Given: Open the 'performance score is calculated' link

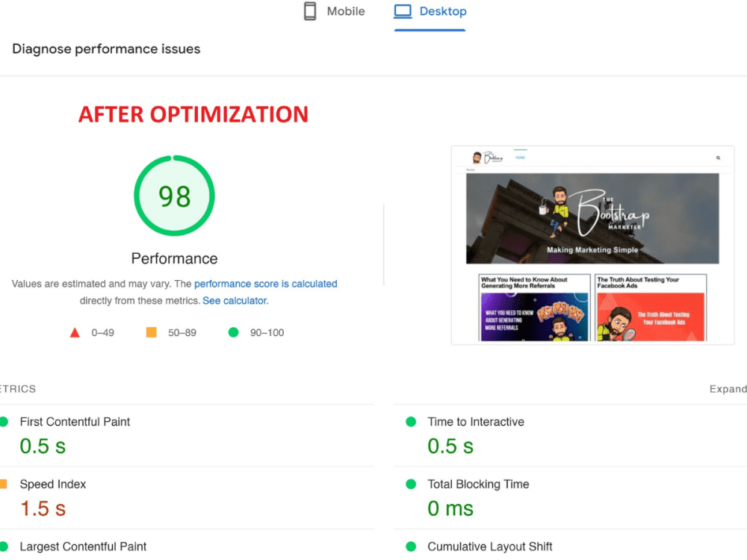Looking at the screenshot, I should point(265,284).
